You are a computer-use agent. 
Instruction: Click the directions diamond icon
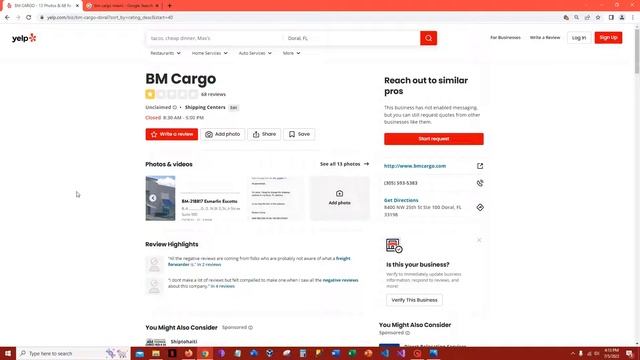click(x=480, y=207)
